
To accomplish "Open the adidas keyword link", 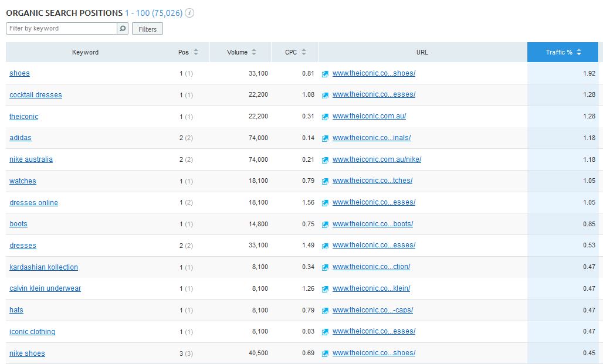I will click(x=21, y=138).
